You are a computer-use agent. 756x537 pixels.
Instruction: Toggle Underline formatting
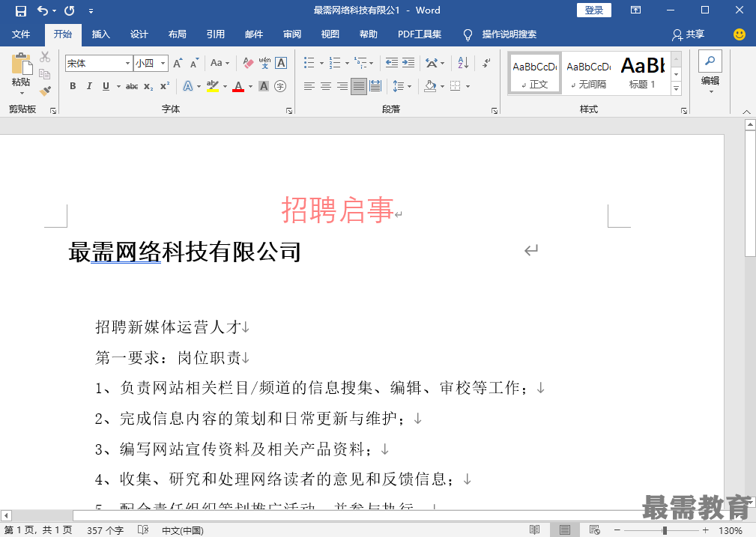point(106,86)
